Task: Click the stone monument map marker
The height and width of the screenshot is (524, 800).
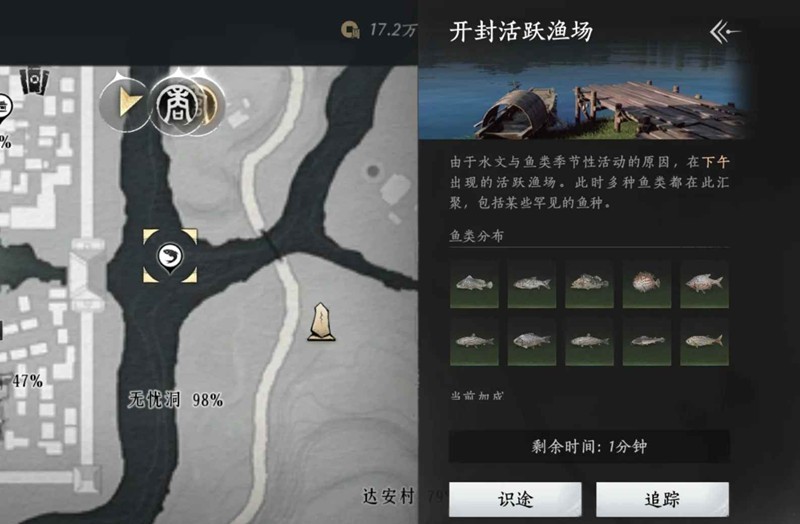Action: [321, 322]
